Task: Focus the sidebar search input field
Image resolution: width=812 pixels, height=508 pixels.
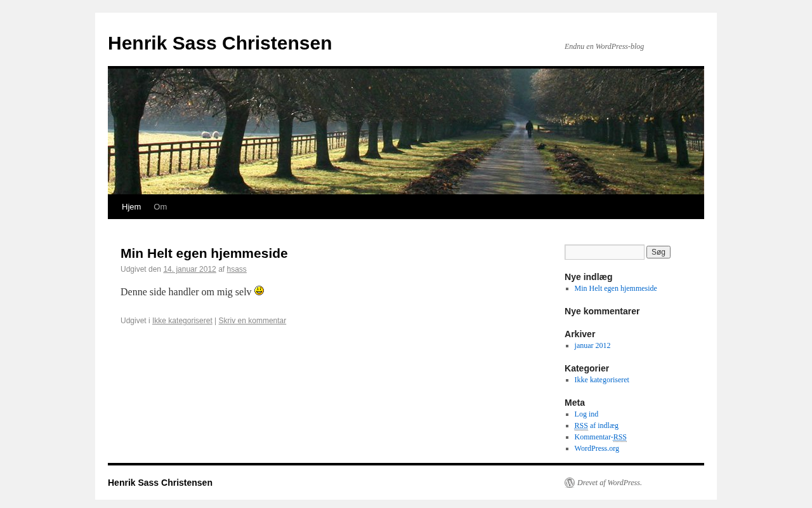Action: pyautogui.click(x=605, y=252)
